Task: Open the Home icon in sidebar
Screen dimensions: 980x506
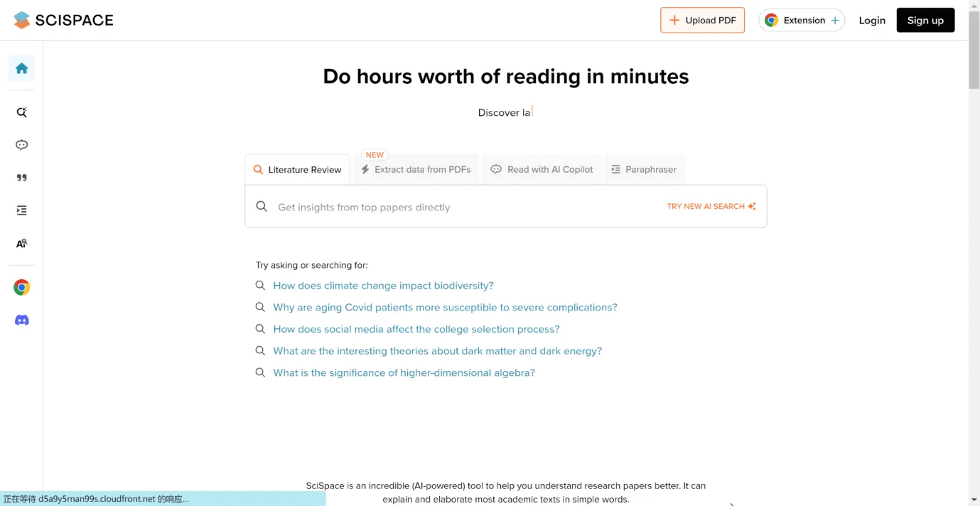Action: pos(21,68)
